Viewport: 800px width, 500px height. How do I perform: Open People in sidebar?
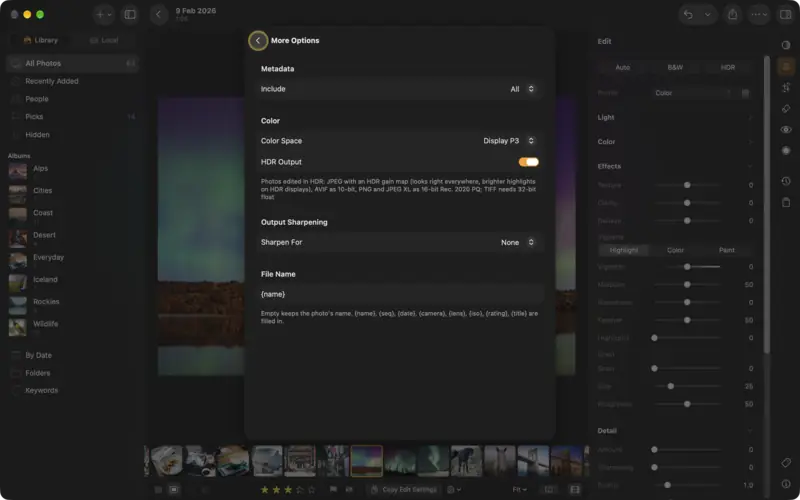coord(72,99)
